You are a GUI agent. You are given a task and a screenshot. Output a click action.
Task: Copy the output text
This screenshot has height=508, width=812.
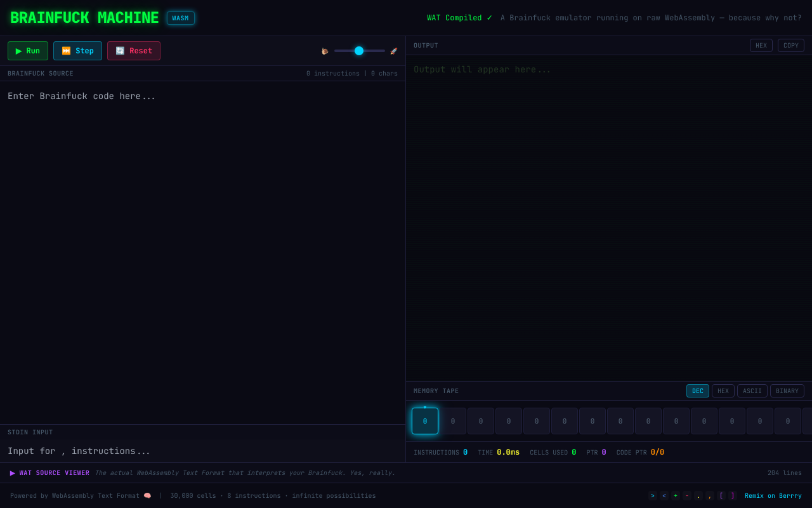pyautogui.click(x=791, y=46)
